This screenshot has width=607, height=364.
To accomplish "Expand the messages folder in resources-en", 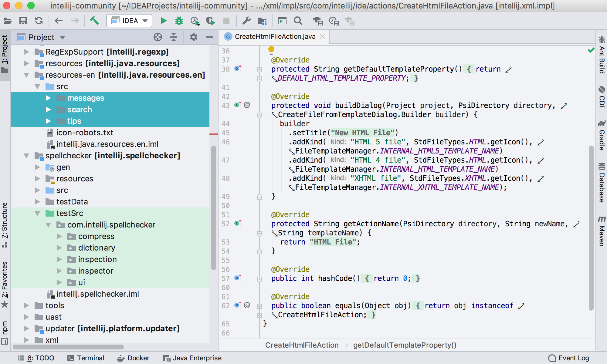I will (x=48, y=97).
